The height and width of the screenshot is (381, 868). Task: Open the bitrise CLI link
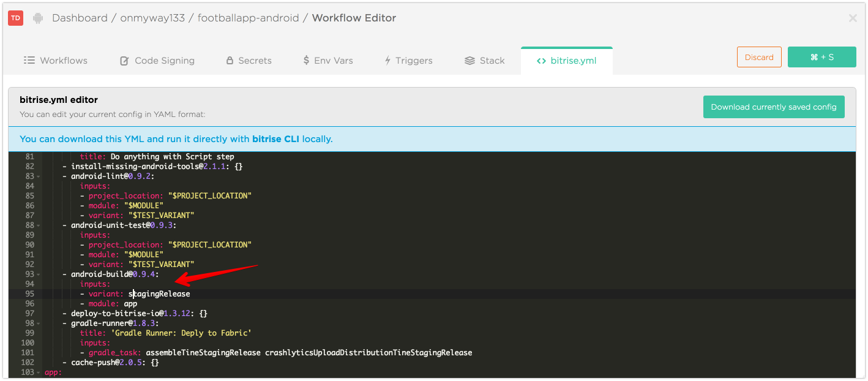pos(275,139)
